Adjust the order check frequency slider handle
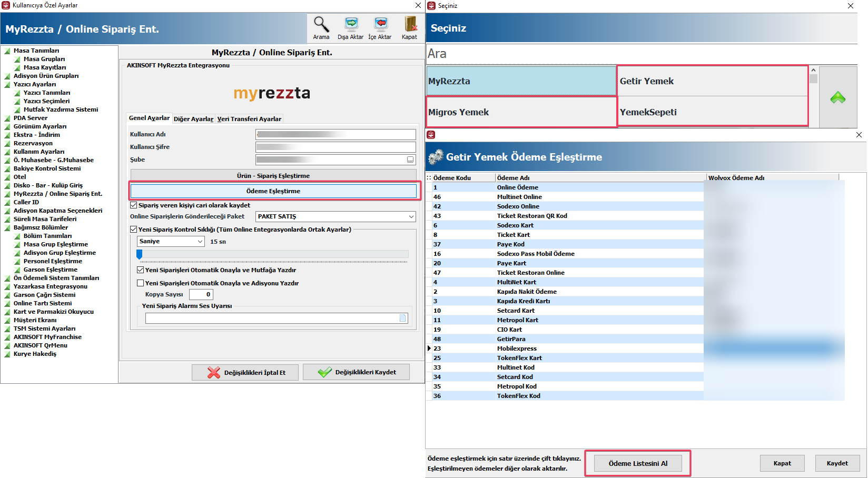Screen dimensions: 868x478 click(140, 254)
